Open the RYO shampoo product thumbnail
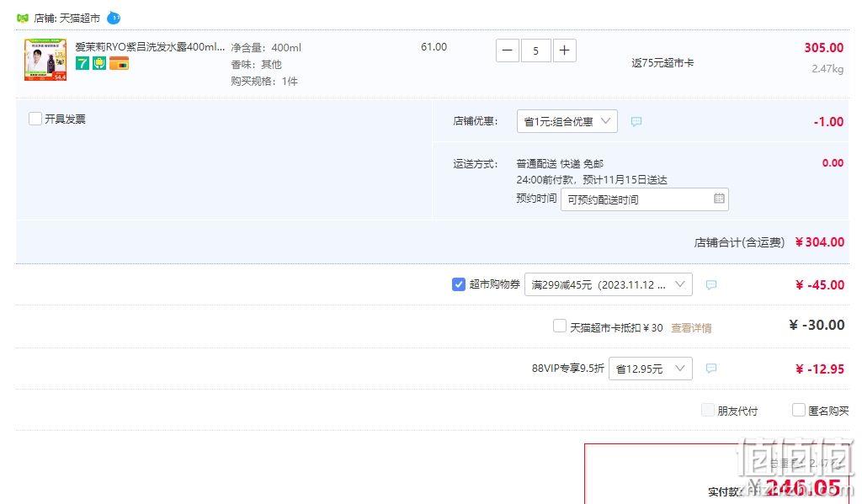This screenshot has width=862, height=504. coord(45,60)
